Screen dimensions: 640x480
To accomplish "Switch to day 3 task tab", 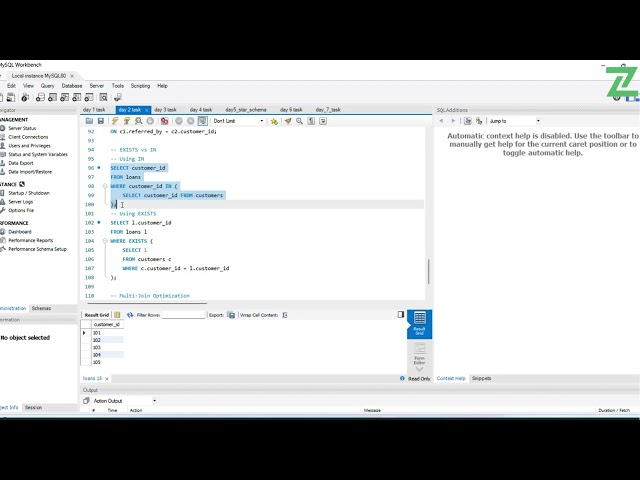I will click(x=165, y=109).
